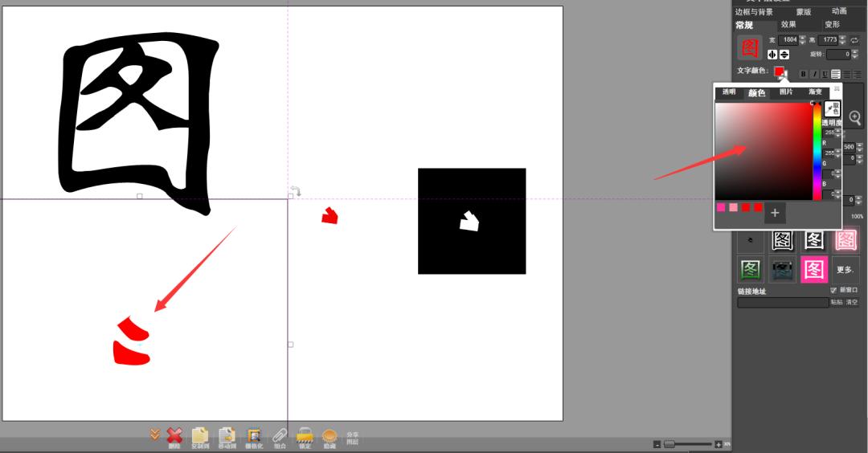The width and height of the screenshot is (868, 453).
Task: Switch to the 边框与背景 tab
Action: [x=754, y=12]
